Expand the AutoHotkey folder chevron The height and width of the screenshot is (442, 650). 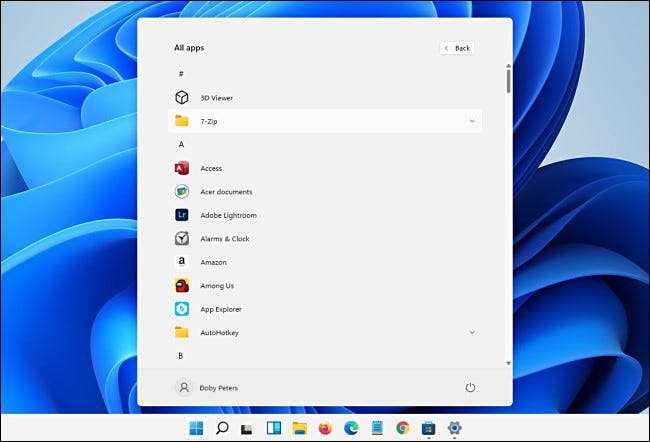point(471,332)
